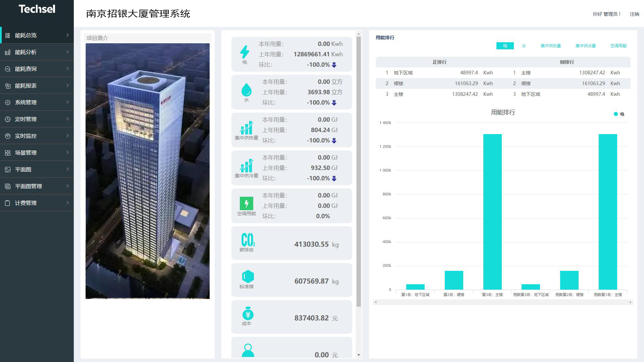Click the building project thumbnail image
This screenshot has height=362, width=644.
148,171
